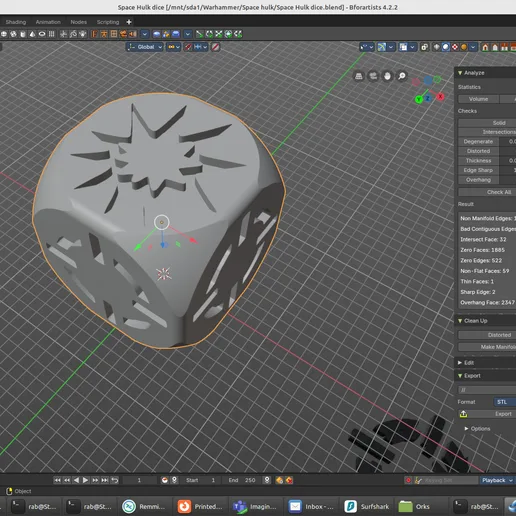Click the red X axis on gizmo
The height and width of the screenshot is (516, 516).
tap(440, 97)
